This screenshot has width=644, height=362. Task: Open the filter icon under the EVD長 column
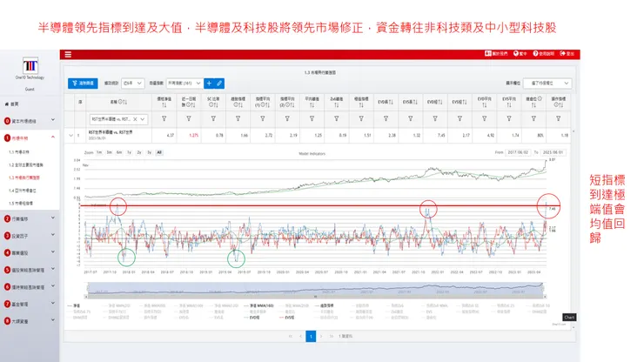[386, 118]
